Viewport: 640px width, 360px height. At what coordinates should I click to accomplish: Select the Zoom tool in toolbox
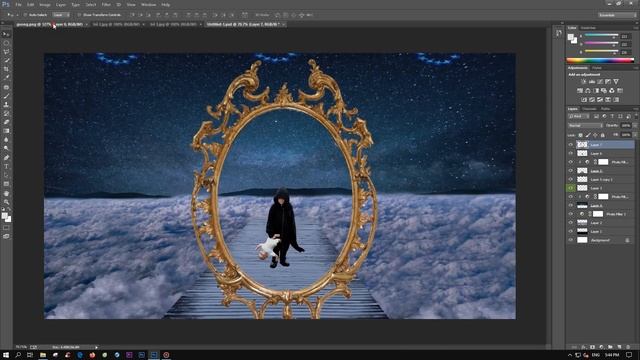pyautogui.click(x=6, y=202)
